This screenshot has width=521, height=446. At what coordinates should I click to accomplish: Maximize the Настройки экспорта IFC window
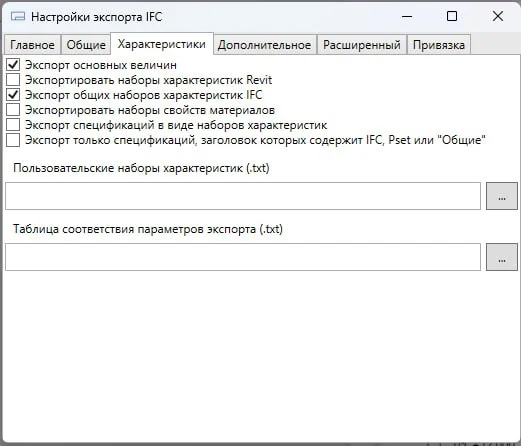click(452, 16)
